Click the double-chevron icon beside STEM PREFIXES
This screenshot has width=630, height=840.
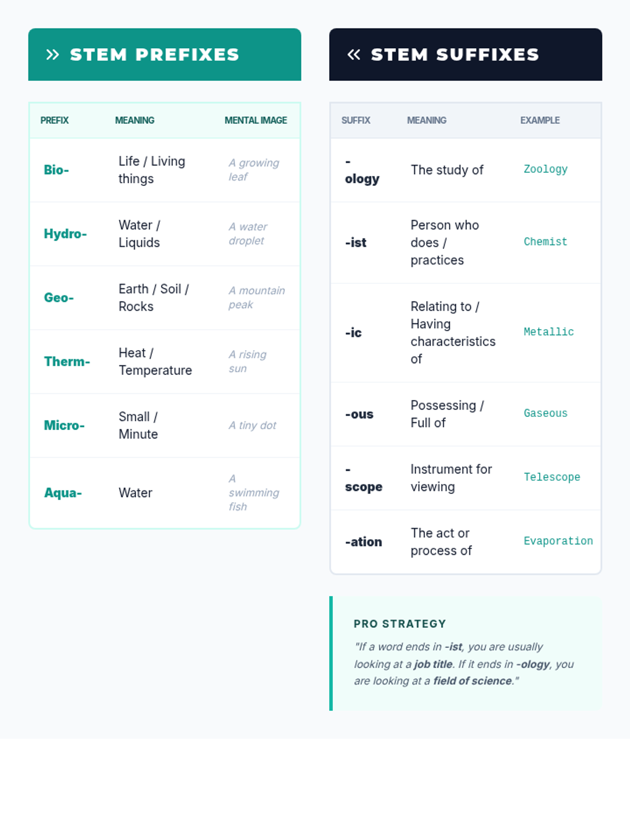(x=52, y=55)
